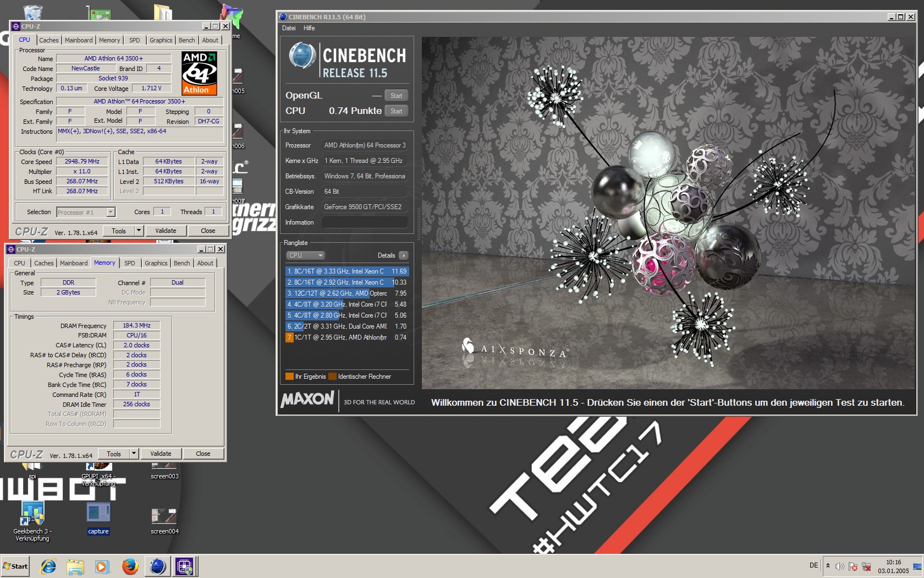Open Firefox from the taskbar
Screen dimensions: 924x578
130,566
